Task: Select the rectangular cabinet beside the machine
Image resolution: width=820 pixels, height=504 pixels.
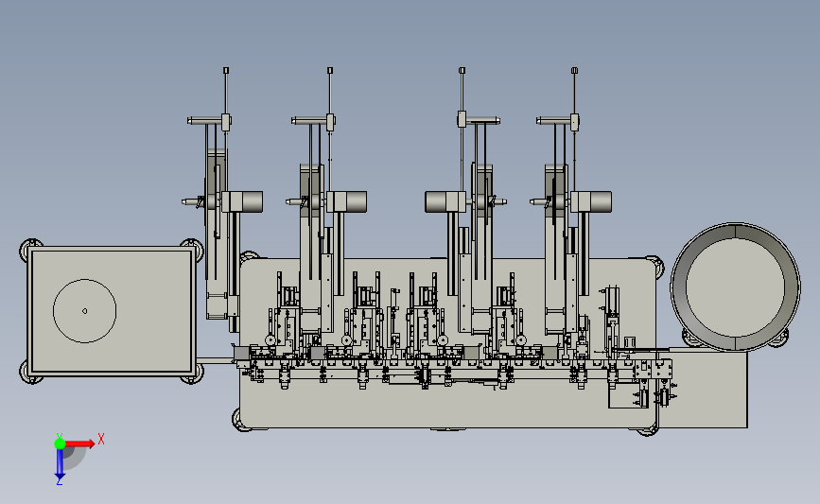Action: click(x=112, y=311)
